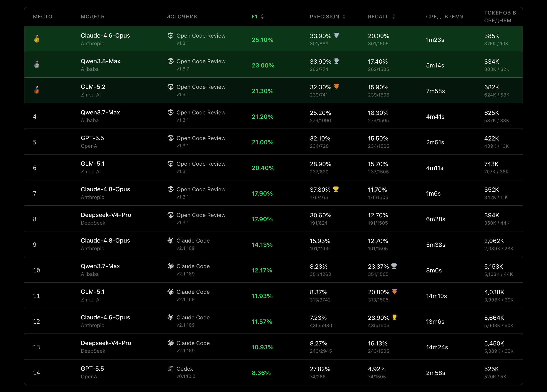
Task: Click the rank number 10
Action: tap(36, 270)
